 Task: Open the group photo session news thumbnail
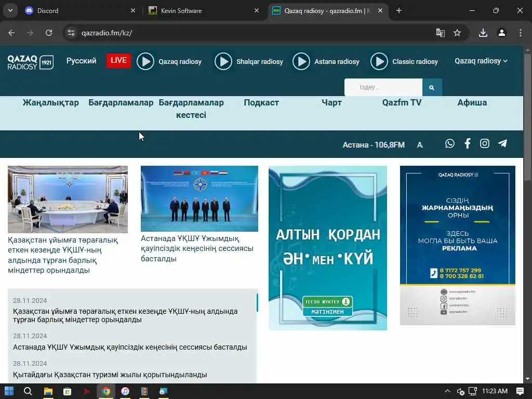(x=199, y=199)
